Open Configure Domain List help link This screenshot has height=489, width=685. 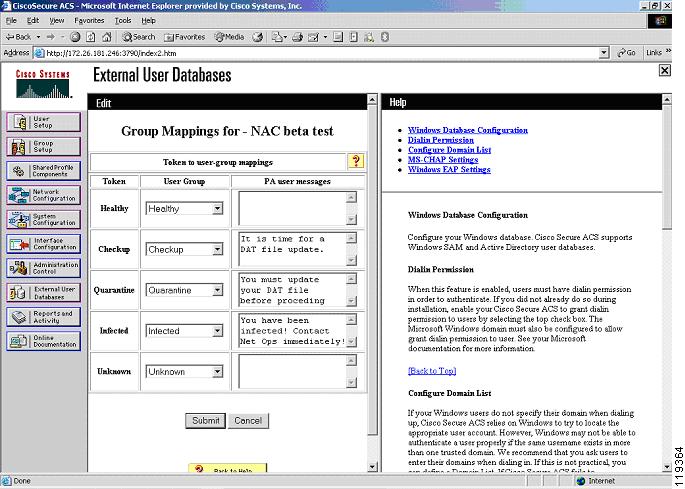tap(449, 149)
